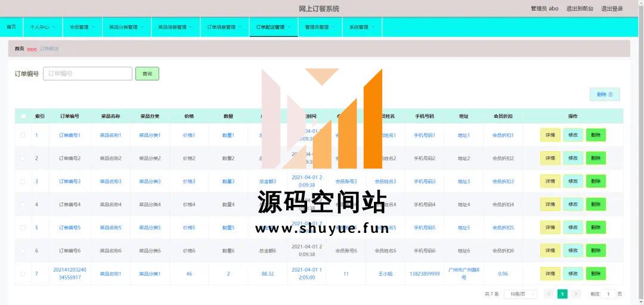The image size is (644, 305).
Task: Click the page number jump input box
Action: pos(608,294)
